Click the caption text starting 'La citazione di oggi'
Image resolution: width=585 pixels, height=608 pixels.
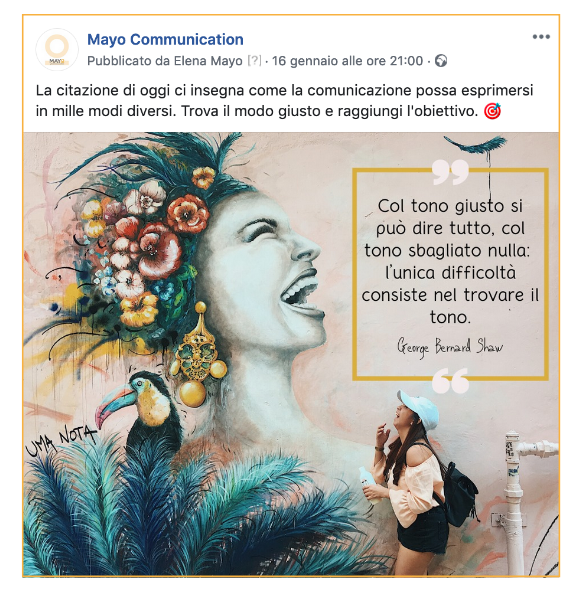285,101
